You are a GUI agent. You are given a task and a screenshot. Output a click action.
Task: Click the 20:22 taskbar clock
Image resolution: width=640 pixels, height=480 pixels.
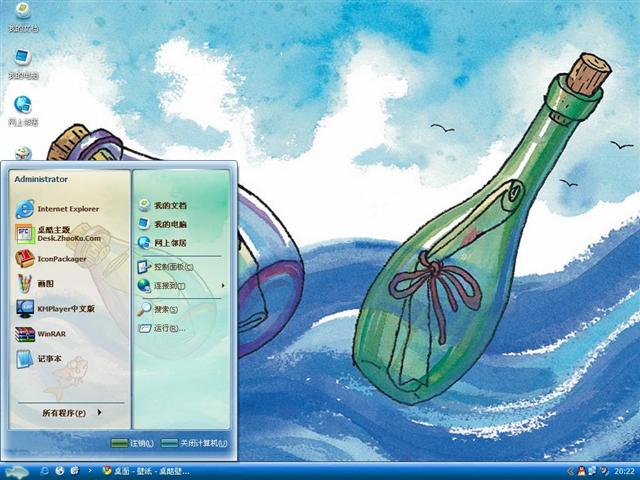click(x=624, y=472)
